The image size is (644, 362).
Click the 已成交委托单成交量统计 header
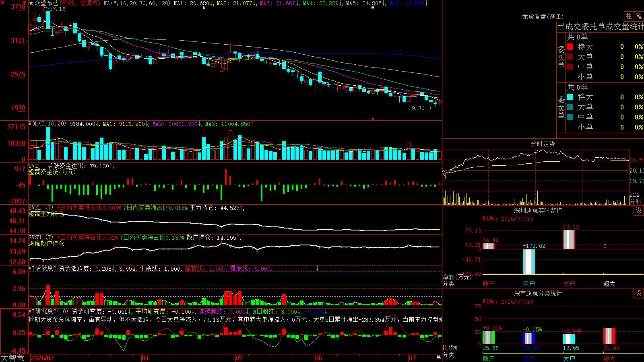601,27
